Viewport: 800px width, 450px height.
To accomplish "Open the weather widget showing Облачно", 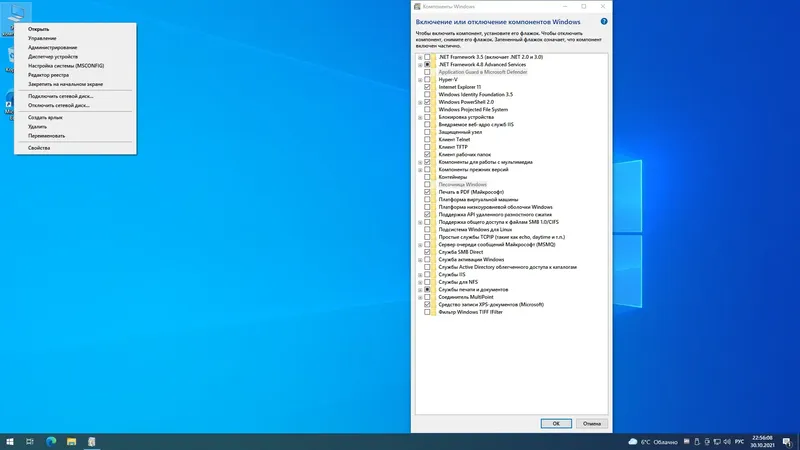I will tap(653, 442).
